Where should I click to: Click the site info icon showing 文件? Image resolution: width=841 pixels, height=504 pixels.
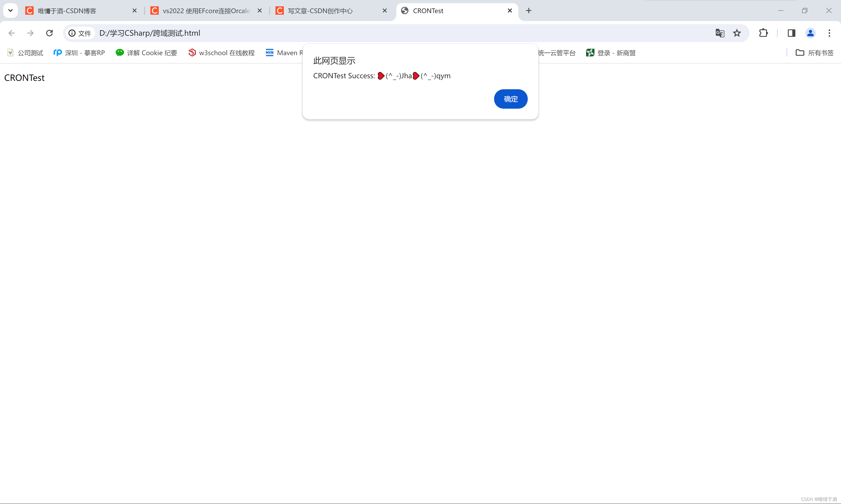click(72, 33)
